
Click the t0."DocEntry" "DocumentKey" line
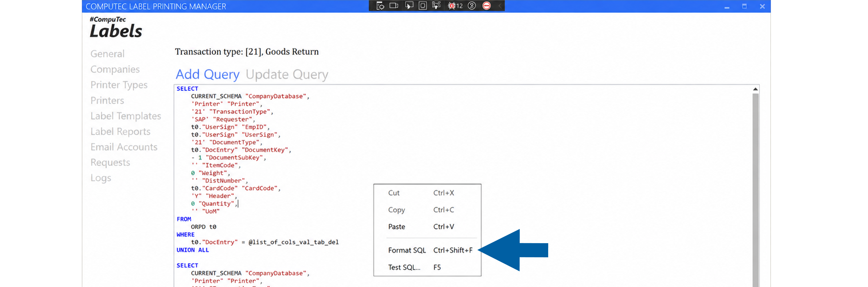(x=241, y=150)
